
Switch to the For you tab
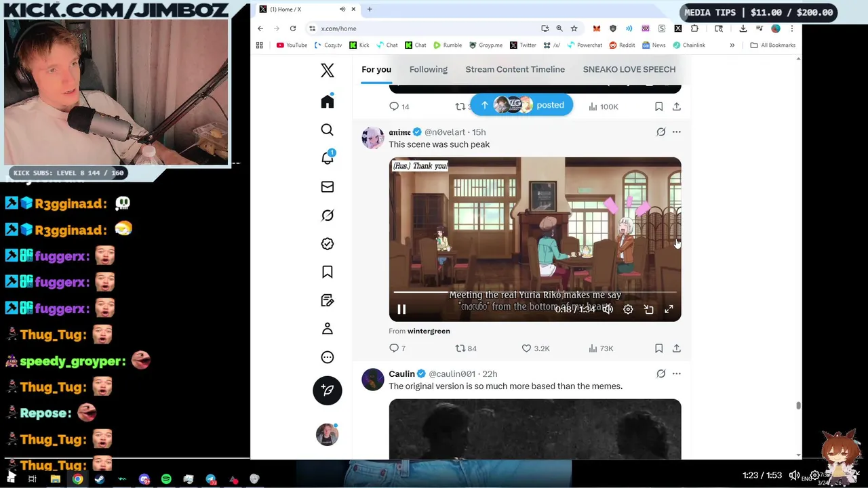tap(376, 69)
